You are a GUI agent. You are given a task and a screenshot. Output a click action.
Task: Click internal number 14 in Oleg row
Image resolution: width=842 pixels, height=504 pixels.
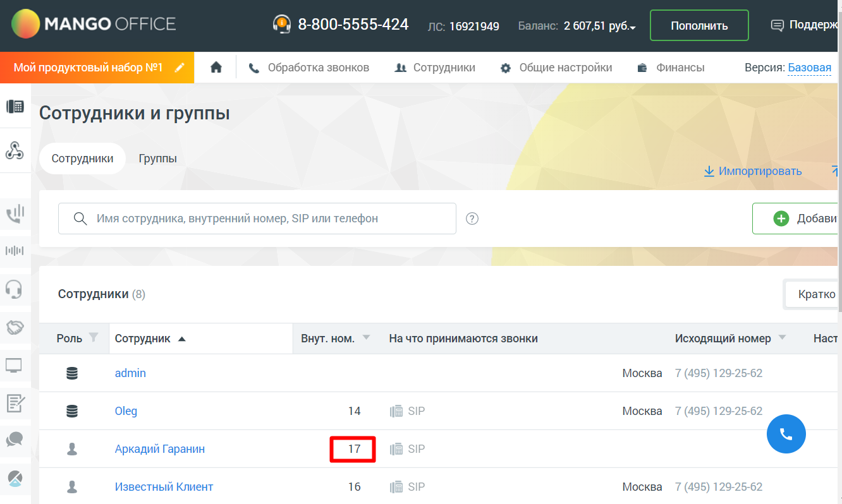point(354,411)
